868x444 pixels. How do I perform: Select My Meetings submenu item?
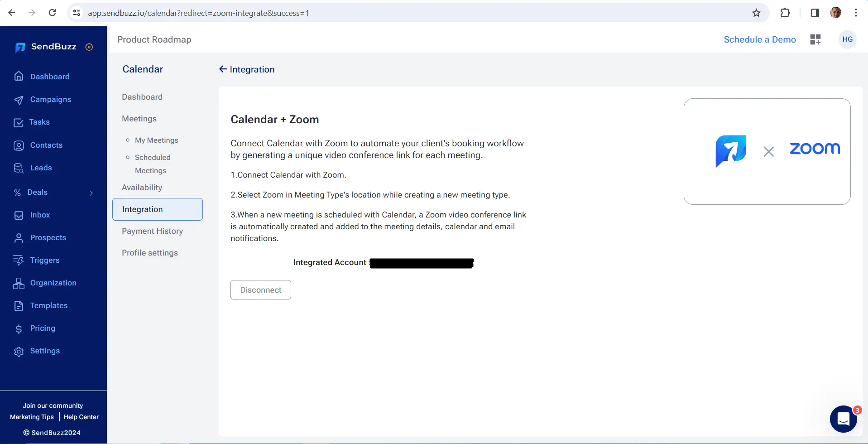156,140
